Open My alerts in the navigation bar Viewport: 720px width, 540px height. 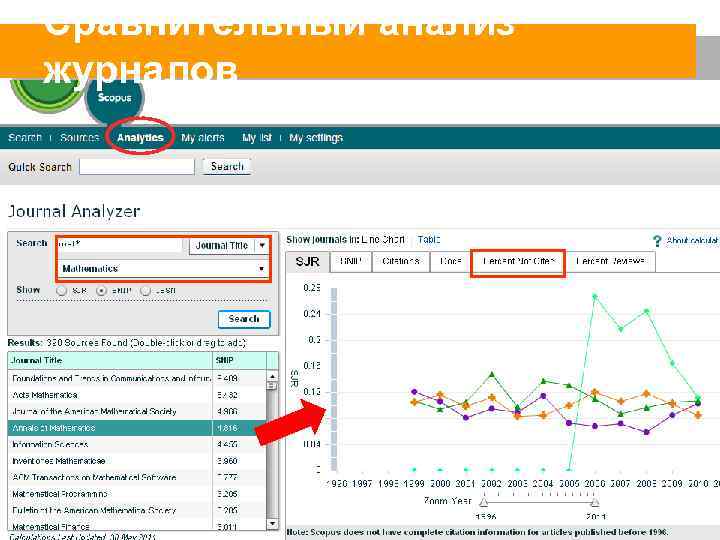click(x=202, y=138)
